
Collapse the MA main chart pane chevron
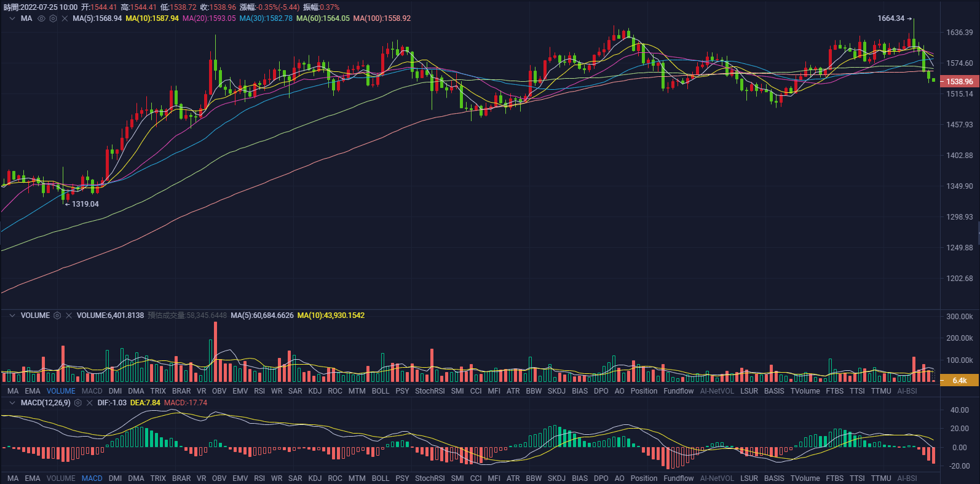click(12, 18)
